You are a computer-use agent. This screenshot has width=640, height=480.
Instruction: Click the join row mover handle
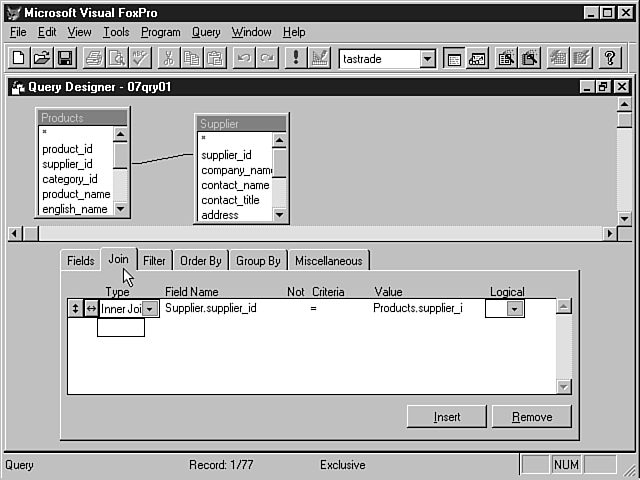tap(75, 309)
